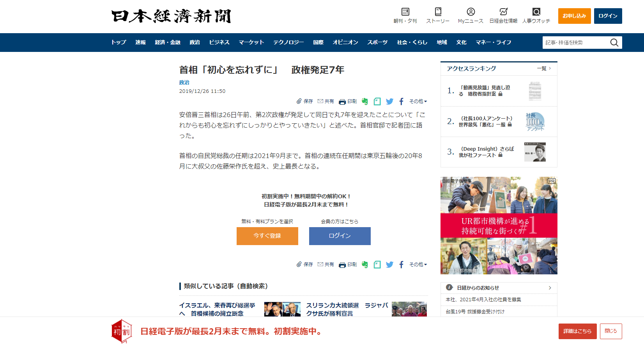Click the top green note icon beside Twitter
The width and height of the screenshot is (644, 345).
(x=377, y=101)
